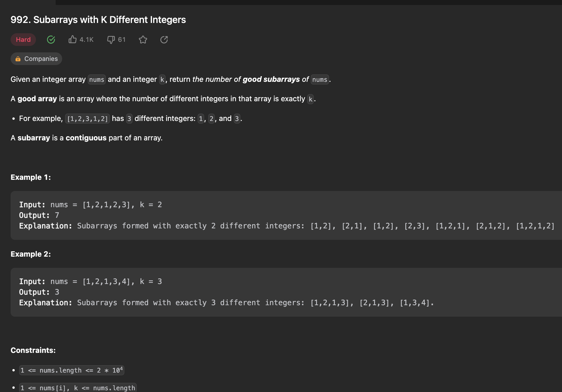The height and width of the screenshot is (392, 562).
Task: Click the Constraints heading
Action: (33, 350)
